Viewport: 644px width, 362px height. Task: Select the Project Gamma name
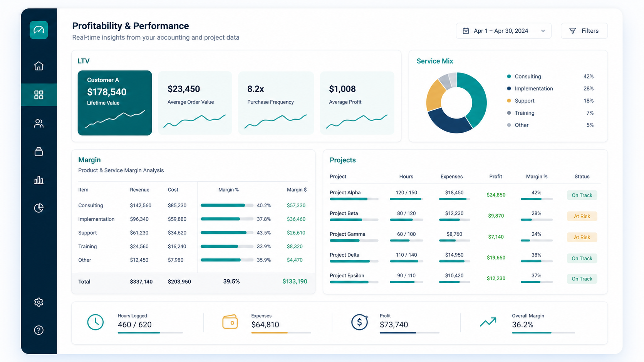pos(347,234)
